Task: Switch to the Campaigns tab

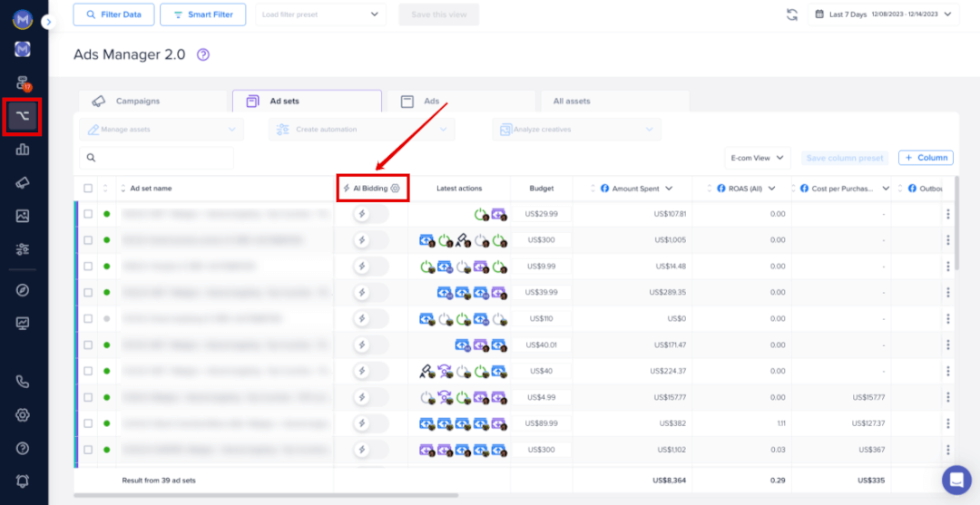Action: [x=153, y=101]
